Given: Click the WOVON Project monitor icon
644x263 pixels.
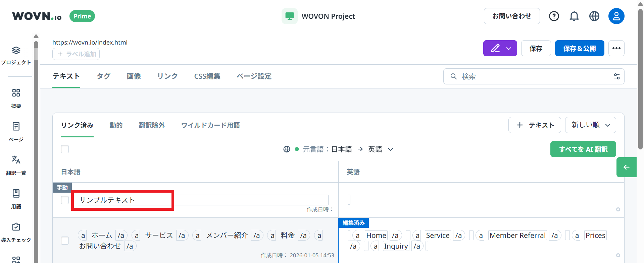Looking at the screenshot, I should pyautogui.click(x=289, y=16).
